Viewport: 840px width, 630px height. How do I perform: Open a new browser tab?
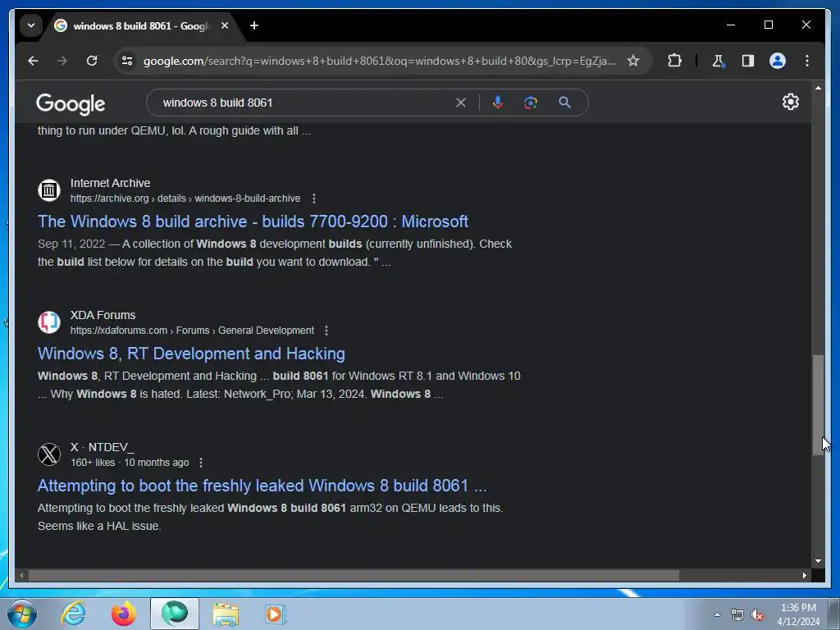click(x=254, y=25)
